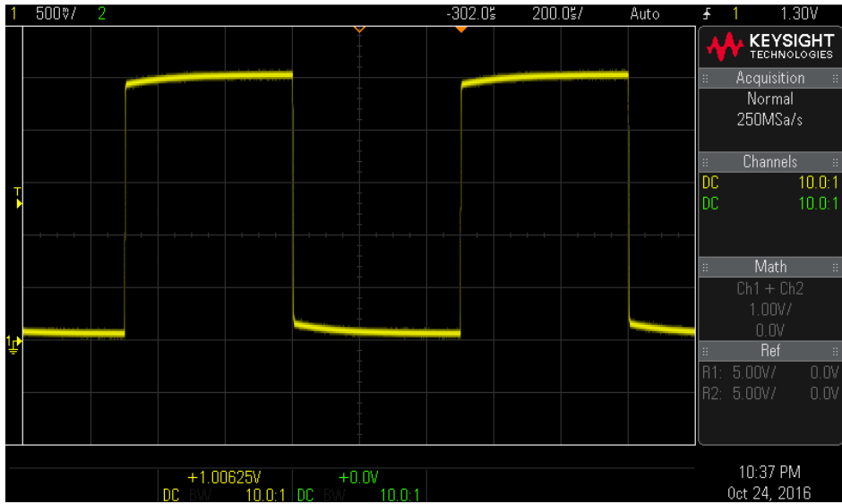Click the 1.00V/ math scale value
The height and width of the screenshot is (504, 842).
coord(770,310)
